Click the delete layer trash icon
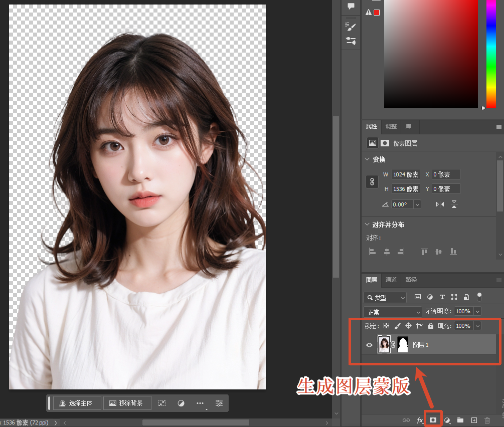Viewport: 504px width, 427px height. (487, 420)
